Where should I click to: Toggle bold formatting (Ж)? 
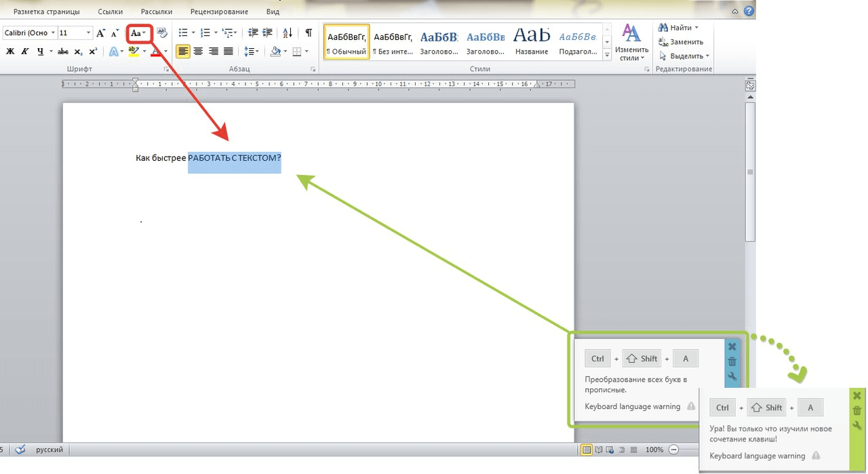[10, 52]
